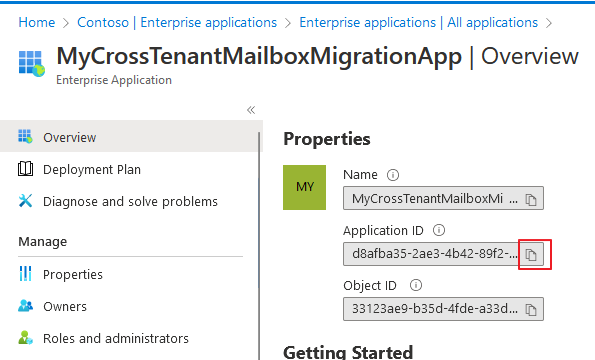Screen dimensions: 595x360
Task: Navigate to Home breadcrumb
Action: coord(37,22)
